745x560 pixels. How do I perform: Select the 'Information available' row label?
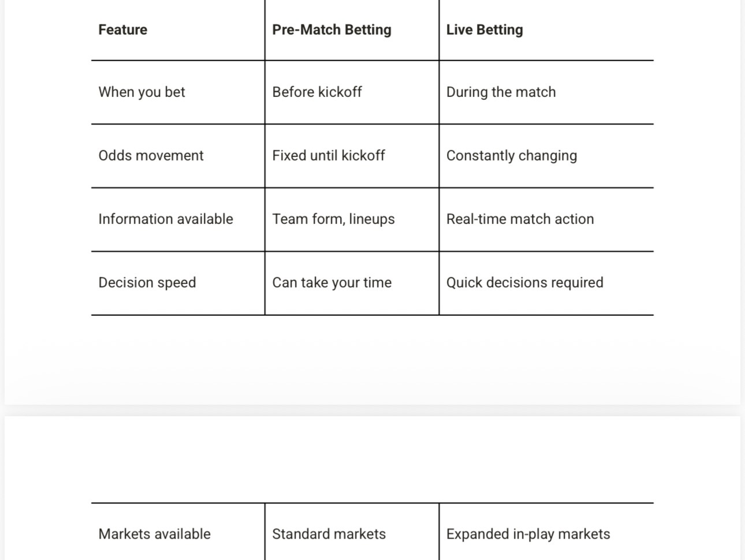point(166,219)
